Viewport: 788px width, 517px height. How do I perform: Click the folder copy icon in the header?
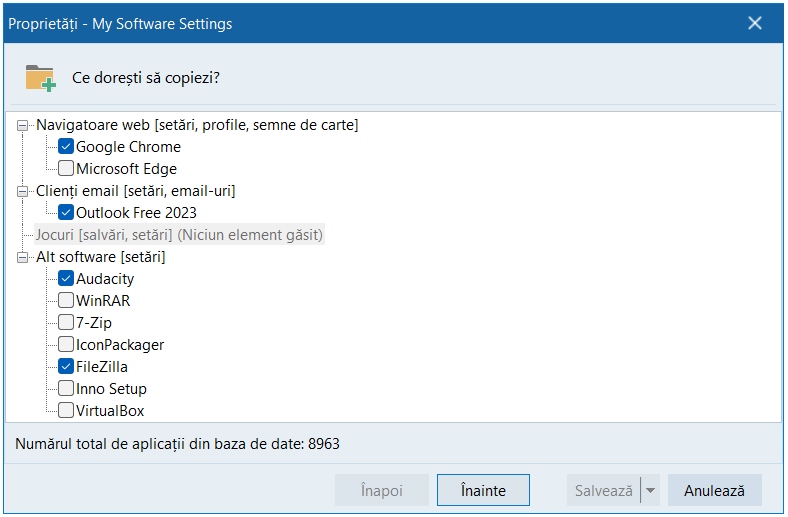click(40, 77)
